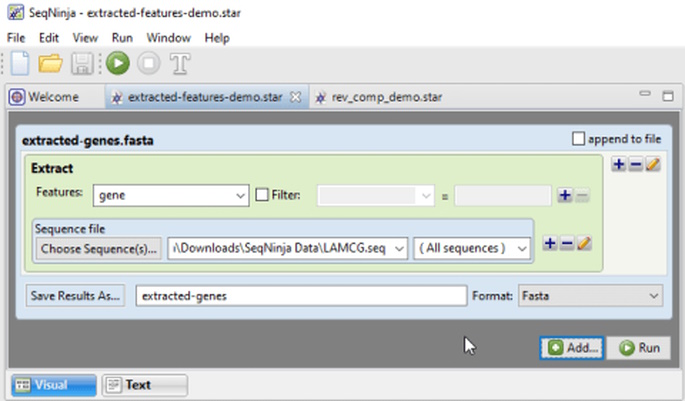Viewport: 685px width, 401px height.
Task: Click the green Run toolbar icon
Action: pos(118,63)
